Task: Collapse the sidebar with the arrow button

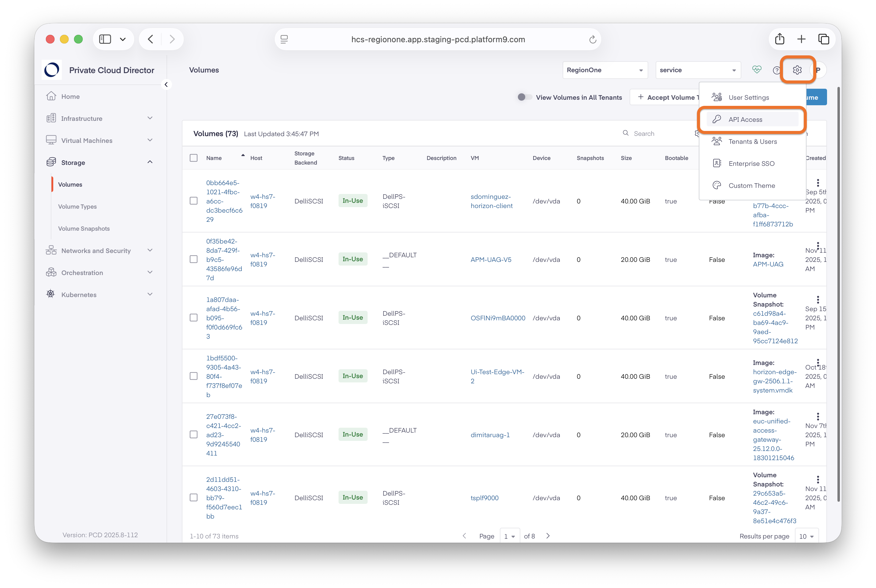Action: [166, 84]
